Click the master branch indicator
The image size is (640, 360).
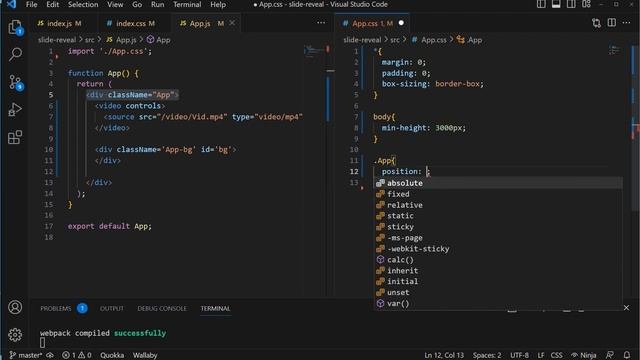(x=25, y=355)
